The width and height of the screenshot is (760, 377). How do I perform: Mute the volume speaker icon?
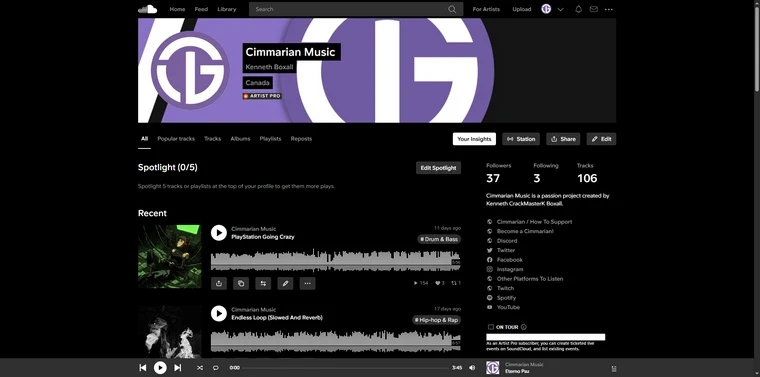(x=472, y=368)
